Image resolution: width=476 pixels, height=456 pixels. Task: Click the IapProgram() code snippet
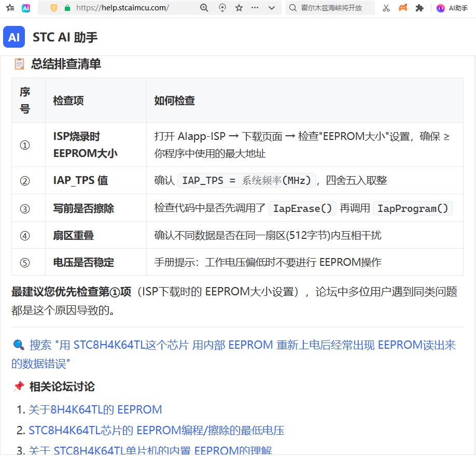[413, 208]
